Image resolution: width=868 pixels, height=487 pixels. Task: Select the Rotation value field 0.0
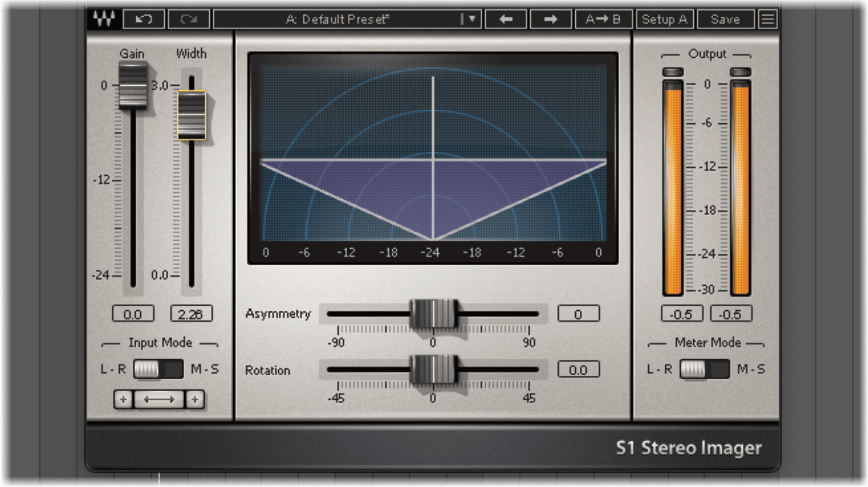pyautogui.click(x=579, y=370)
